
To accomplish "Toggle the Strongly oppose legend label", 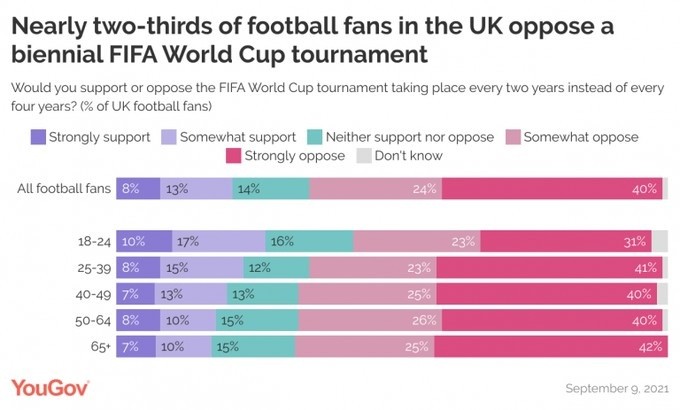I will tap(294, 156).
